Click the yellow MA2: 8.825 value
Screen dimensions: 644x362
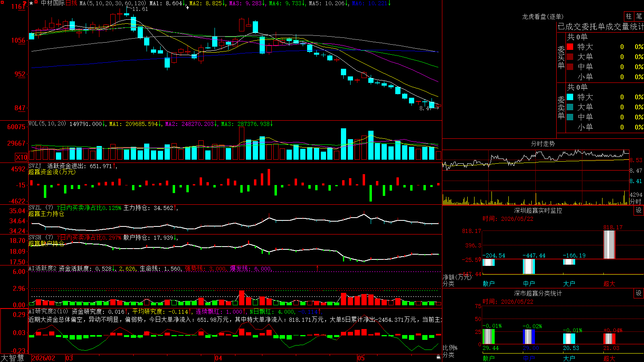coord(206,3)
